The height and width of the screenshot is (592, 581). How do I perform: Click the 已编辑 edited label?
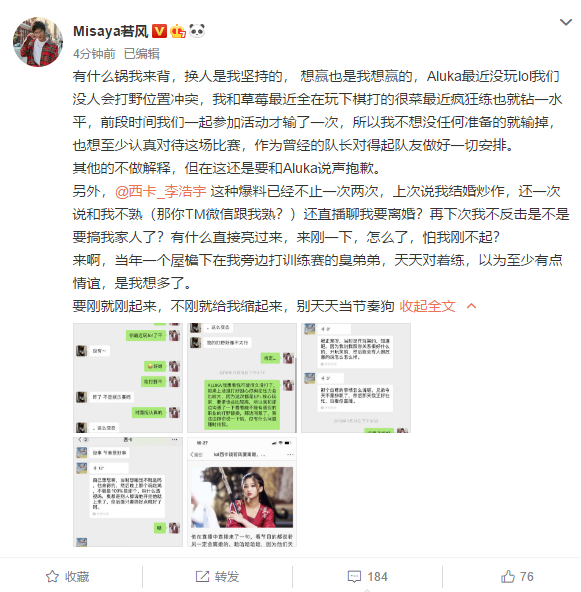point(142,54)
